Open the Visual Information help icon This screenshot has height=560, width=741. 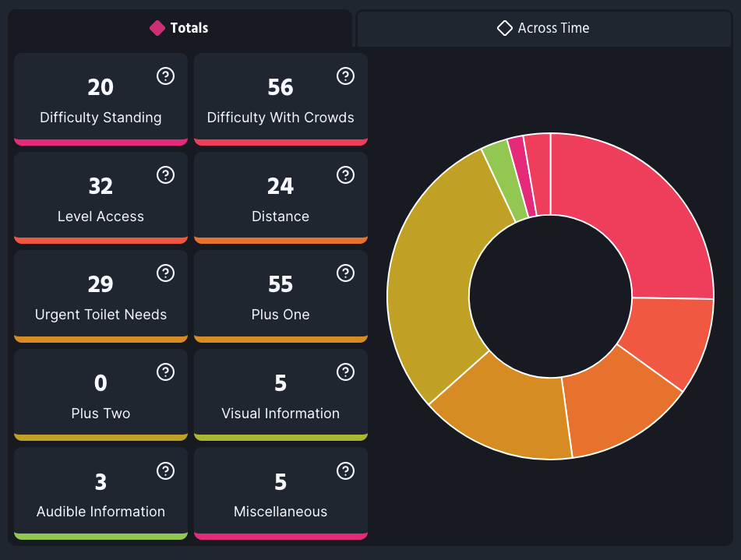click(x=345, y=372)
